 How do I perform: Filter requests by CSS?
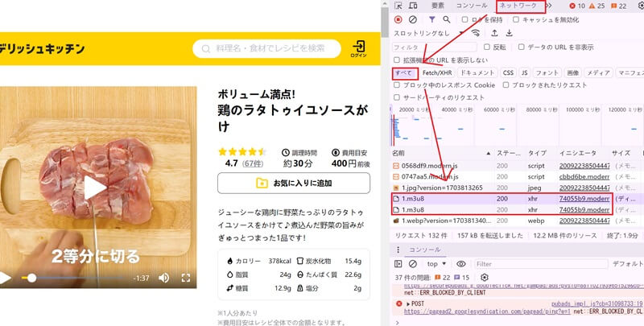(508, 72)
